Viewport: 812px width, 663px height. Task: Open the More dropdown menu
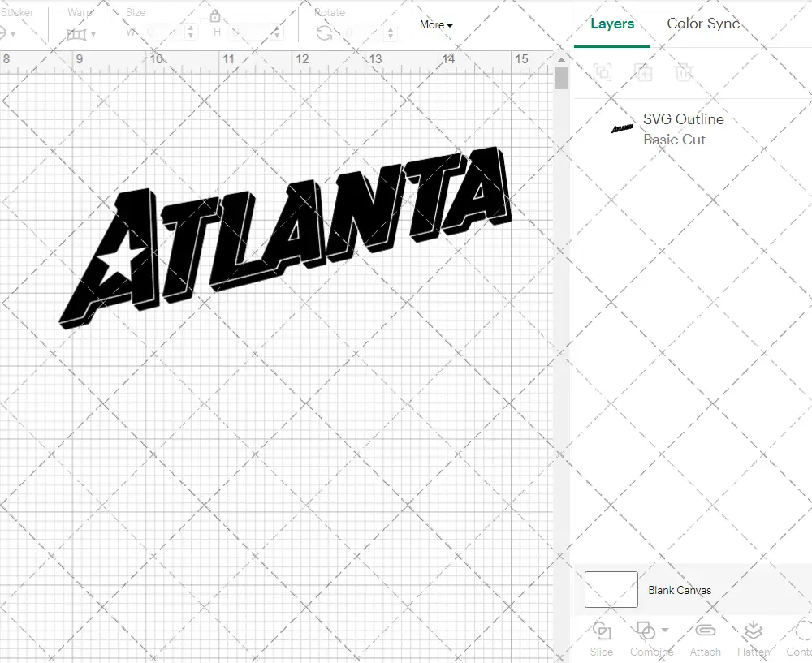pos(436,25)
